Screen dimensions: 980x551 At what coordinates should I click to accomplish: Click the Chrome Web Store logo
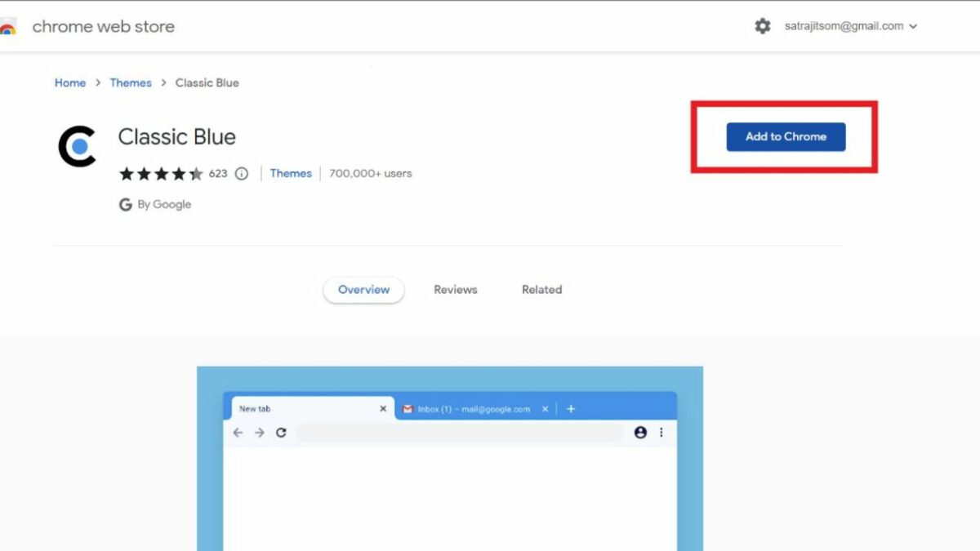[11, 26]
